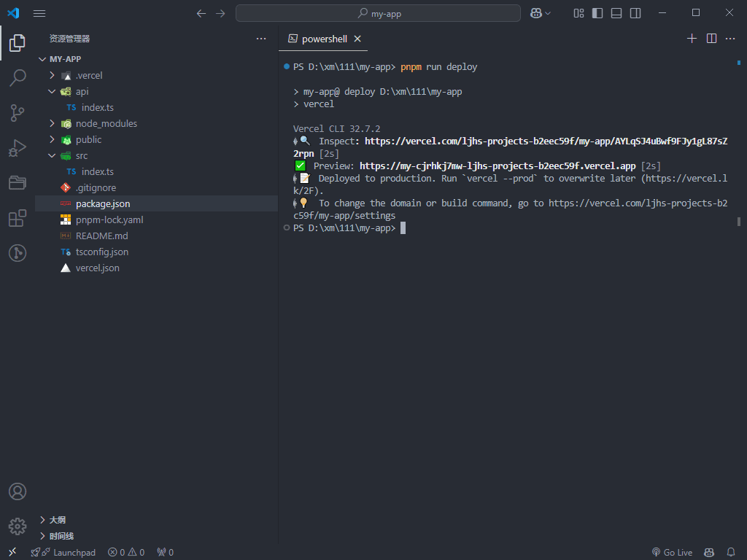Open the Search view in activity bar
The image size is (747, 560).
pos(18,77)
